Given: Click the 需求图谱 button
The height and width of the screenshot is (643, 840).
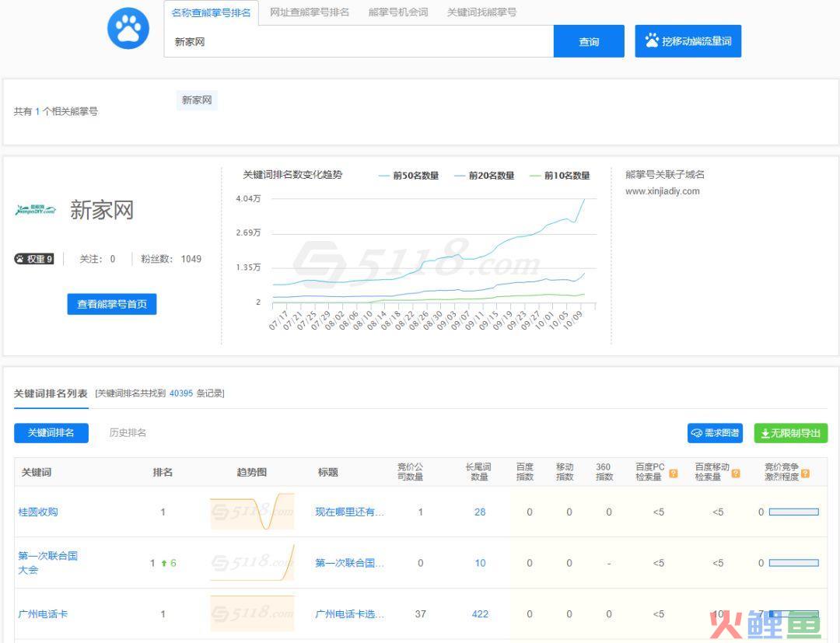Looking at the screenshot, I should [715, 433].
